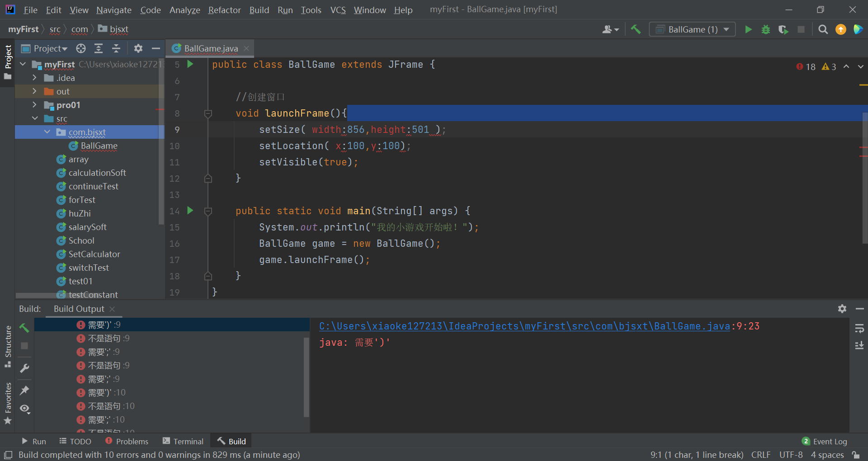The height and width of the screenshot is (461, 868).
Task: Click the orange IDE update arrow icon
Action: tap(841, 29)
